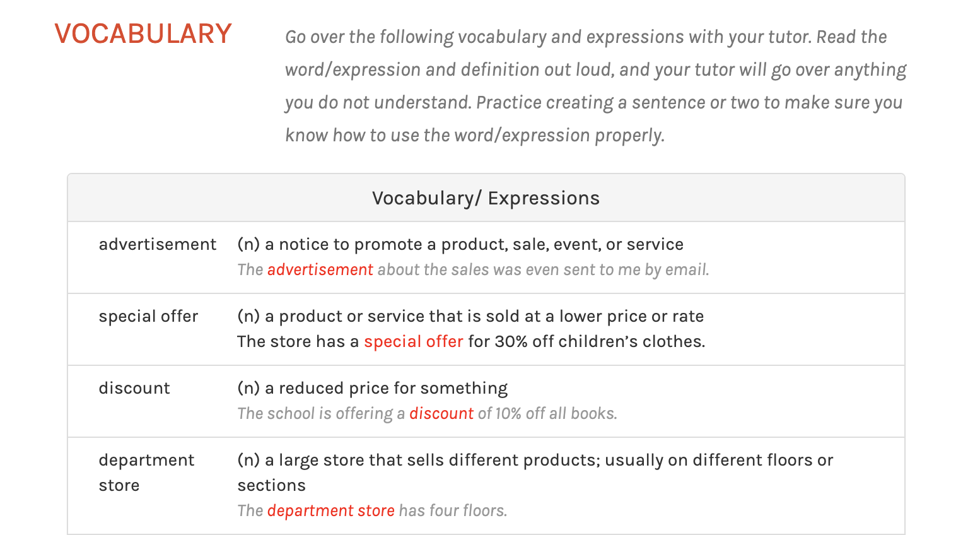Select the term 'discount' in the left column
980x535 pixels.
134,389
